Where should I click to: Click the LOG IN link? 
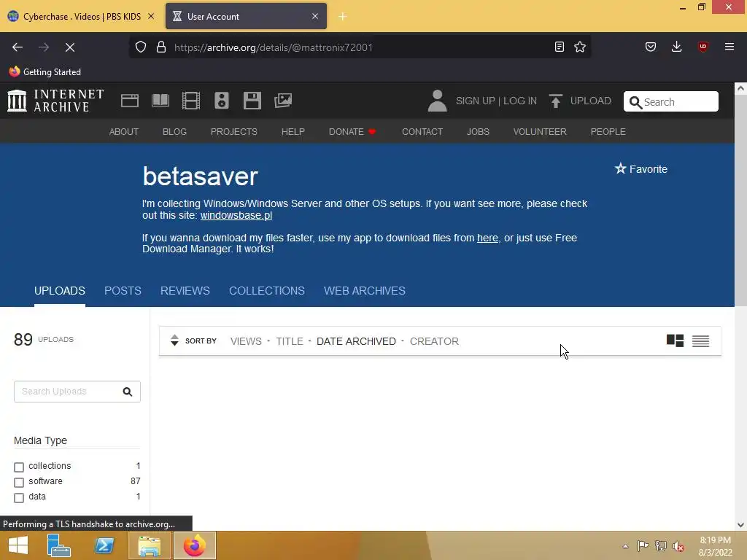[x=519, y=101]
